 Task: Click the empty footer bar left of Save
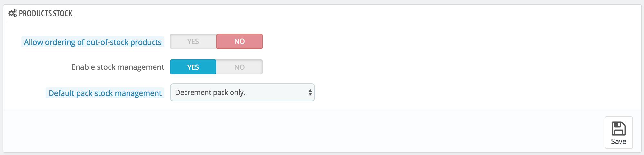[303, 132]
